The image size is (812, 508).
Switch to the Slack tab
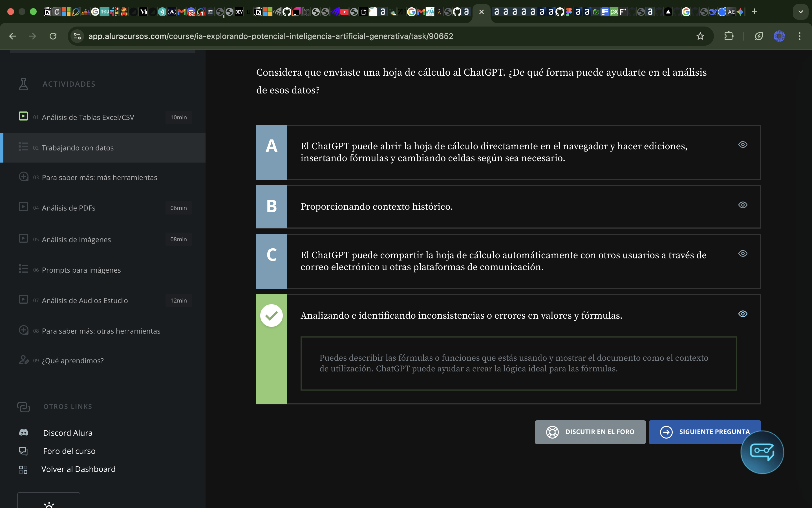(x=114, y=12)
